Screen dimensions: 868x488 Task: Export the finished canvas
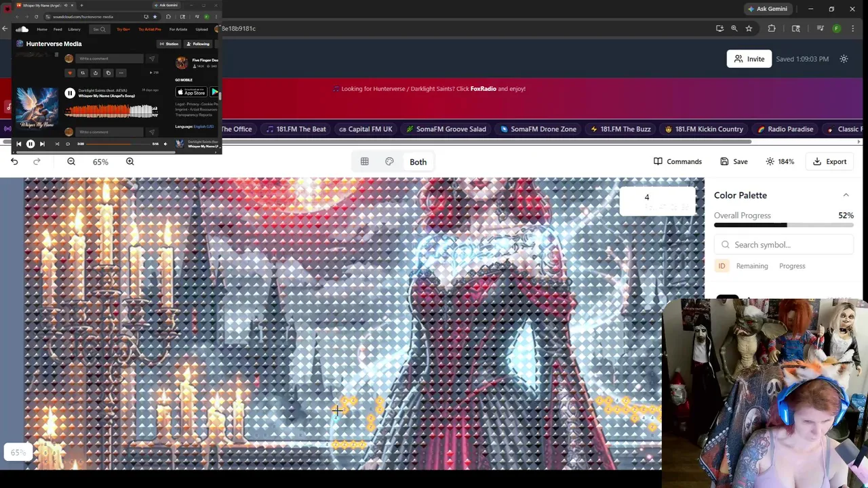point(829,161)
